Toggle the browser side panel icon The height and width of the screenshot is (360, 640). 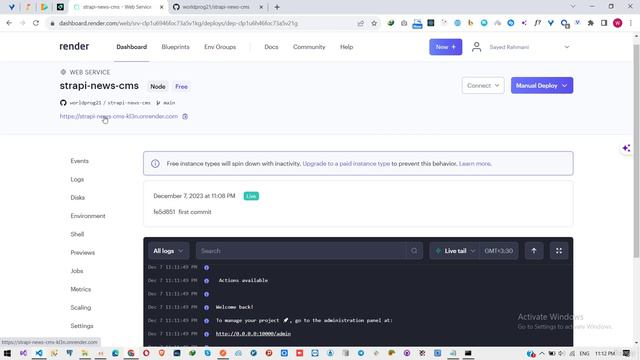coord(604,23)
